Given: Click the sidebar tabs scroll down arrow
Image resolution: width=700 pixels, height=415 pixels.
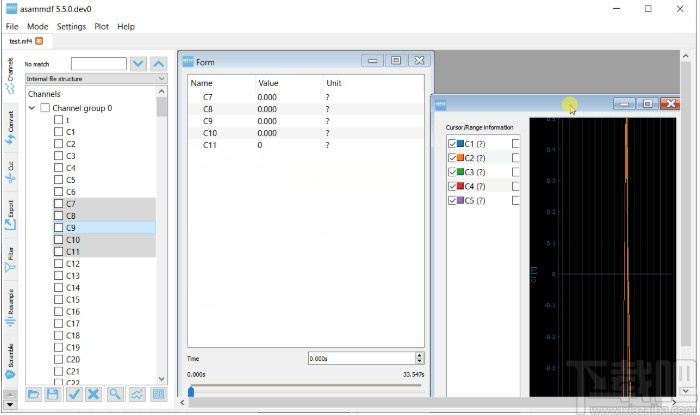Looking at the screenshot, I should tap(10, 405).
